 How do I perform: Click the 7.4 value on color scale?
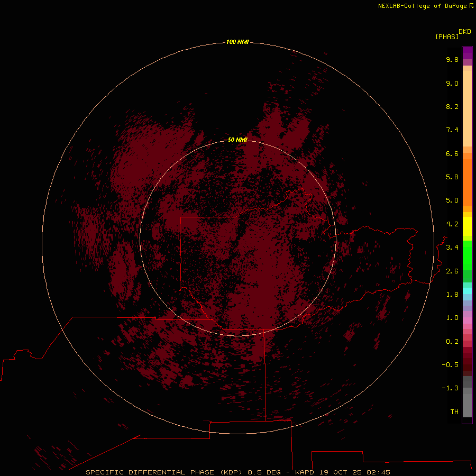pyautogui.click(x=452, y=130)
